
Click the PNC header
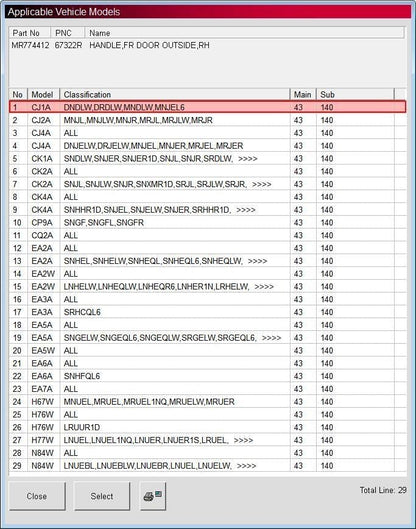pos(67,33)
